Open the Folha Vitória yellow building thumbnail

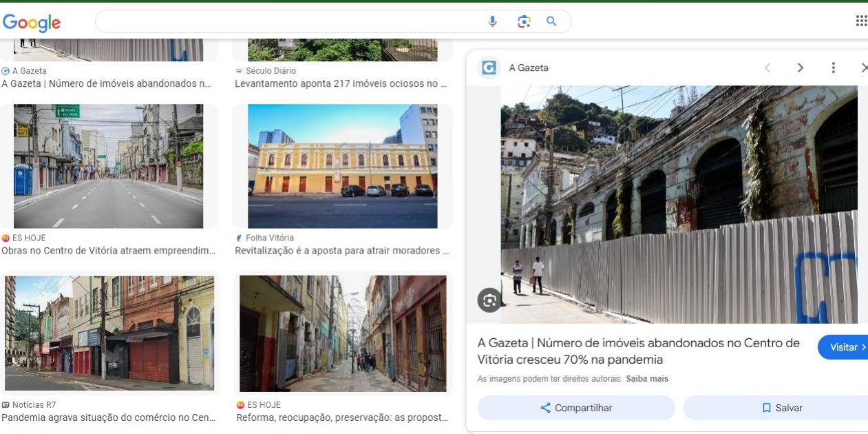coord(342,166)
